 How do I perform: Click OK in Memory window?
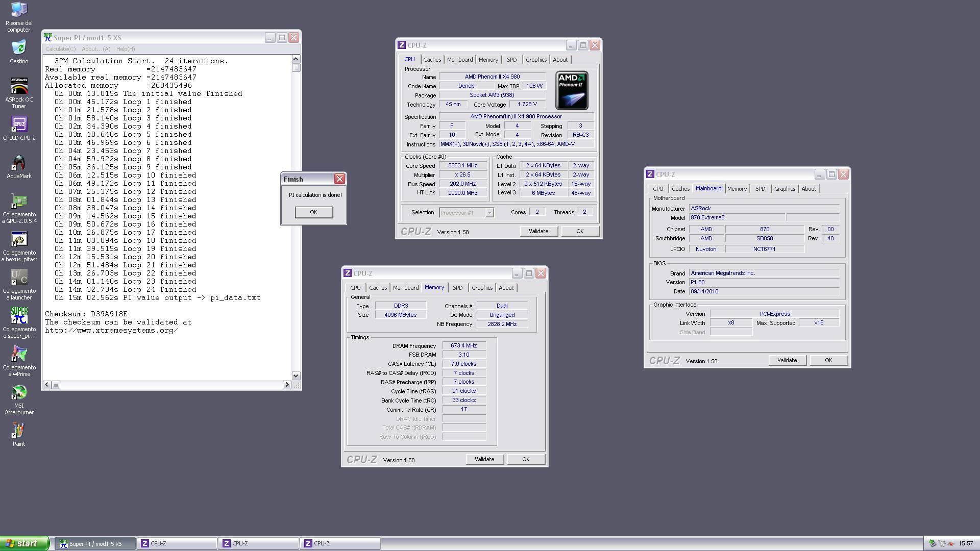pos(526,459)
